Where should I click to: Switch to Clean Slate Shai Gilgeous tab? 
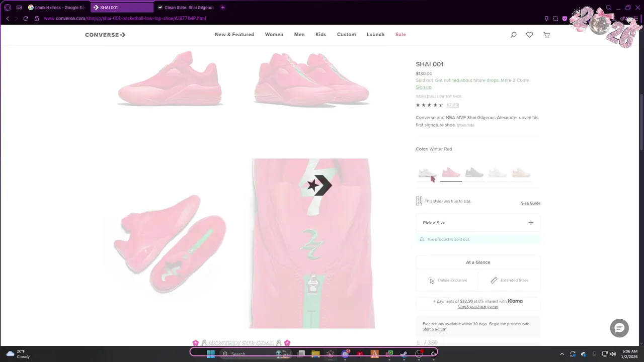(186, 8)
